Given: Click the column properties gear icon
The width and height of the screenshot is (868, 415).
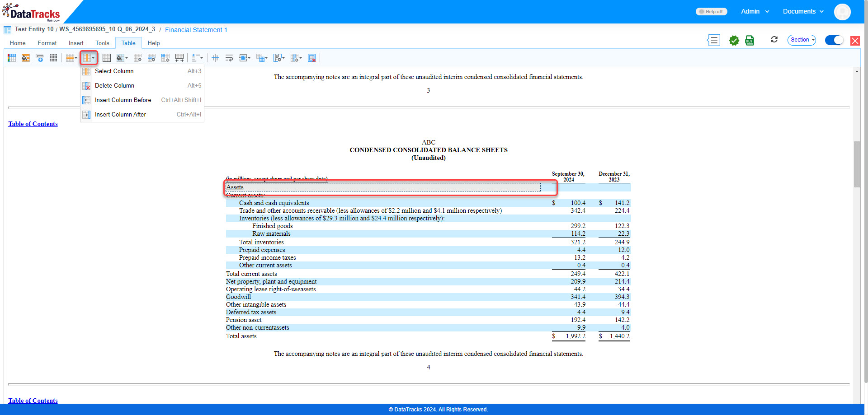Looking at the screenshot, I should click(x=165, y=58).
